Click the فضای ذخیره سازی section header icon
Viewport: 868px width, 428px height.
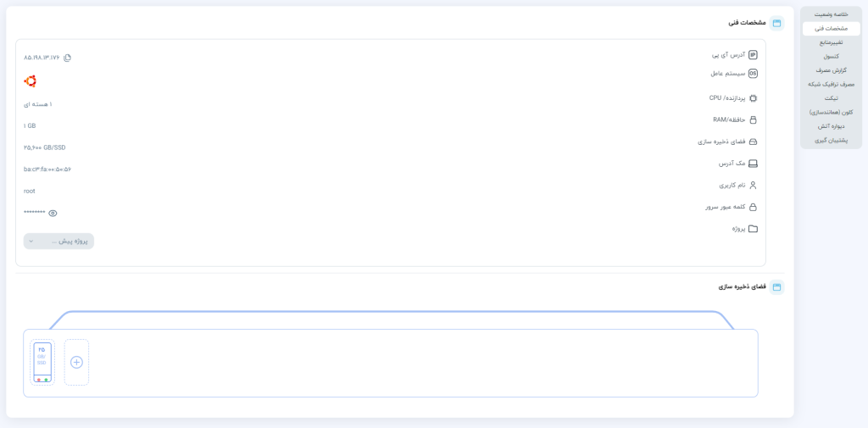point(776,286)
